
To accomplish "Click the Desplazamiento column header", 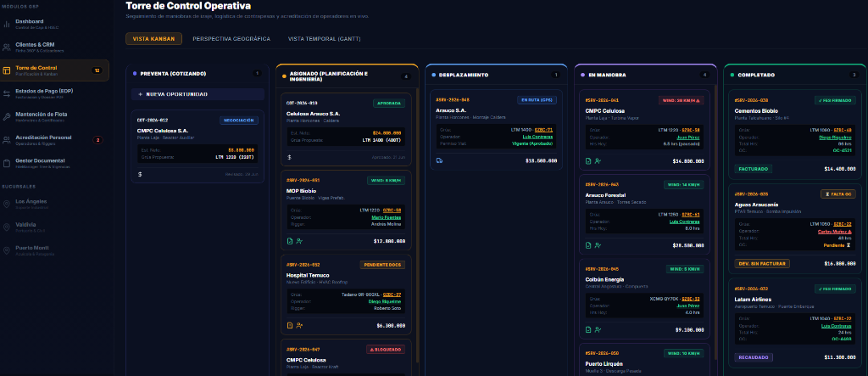I will (x=496, y=75).
